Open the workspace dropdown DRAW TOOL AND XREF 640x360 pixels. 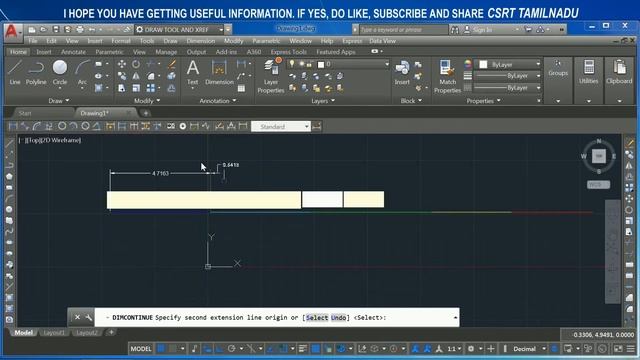[x=180, y=29]
